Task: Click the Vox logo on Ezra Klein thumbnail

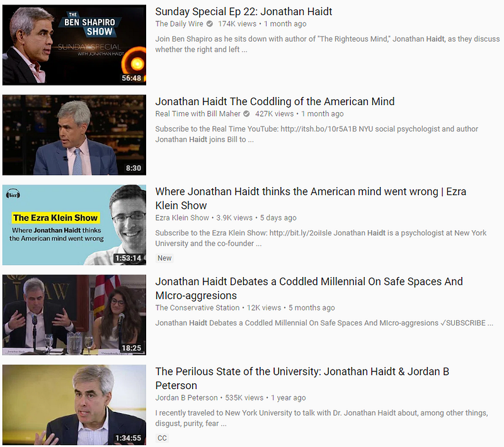Action: [13, 195]
